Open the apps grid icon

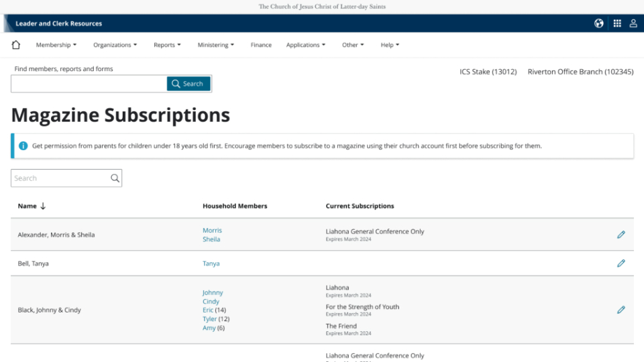tap(616, 23)
